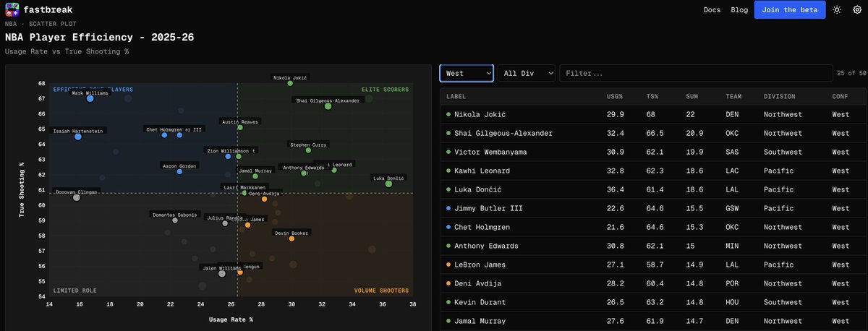This screenshot has height=331, width=868.
Task: Sort table by TS% column header
Action: point(652,96)
